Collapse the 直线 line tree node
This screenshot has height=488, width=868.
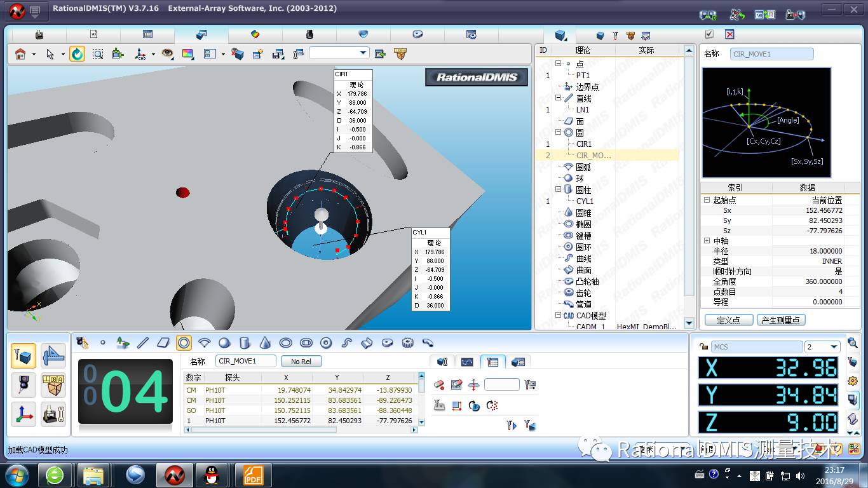pos(558,98)
